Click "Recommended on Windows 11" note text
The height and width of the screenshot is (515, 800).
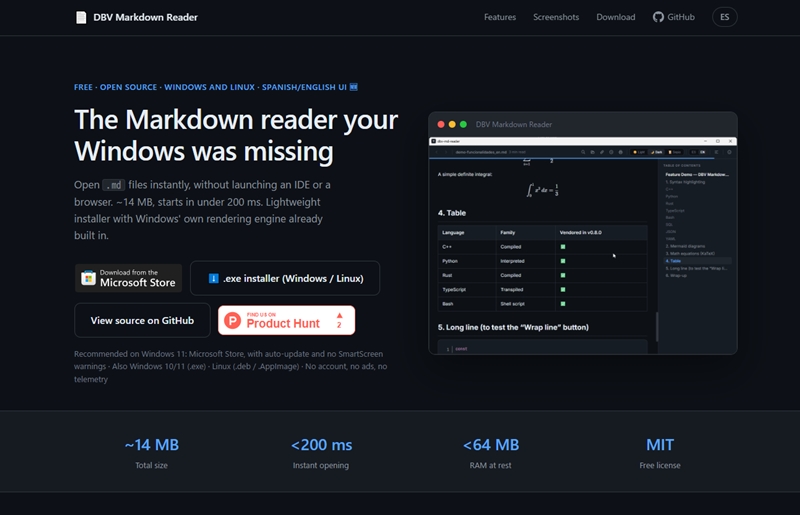231,366
